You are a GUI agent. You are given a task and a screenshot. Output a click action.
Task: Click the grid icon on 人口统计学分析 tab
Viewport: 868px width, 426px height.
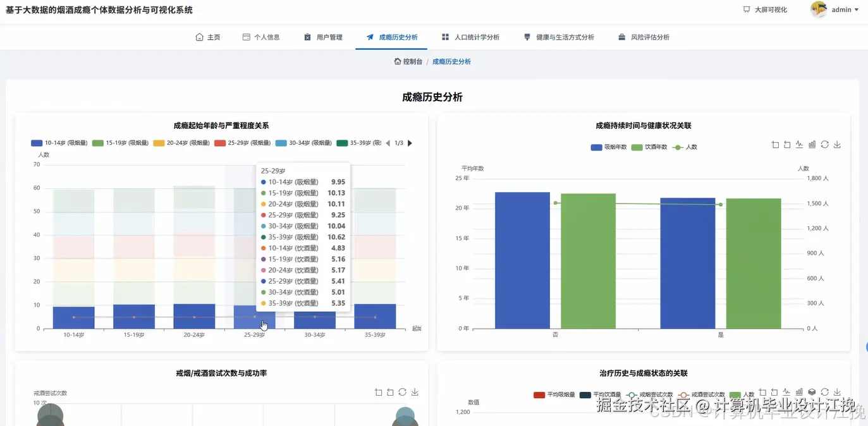(446, 37)
